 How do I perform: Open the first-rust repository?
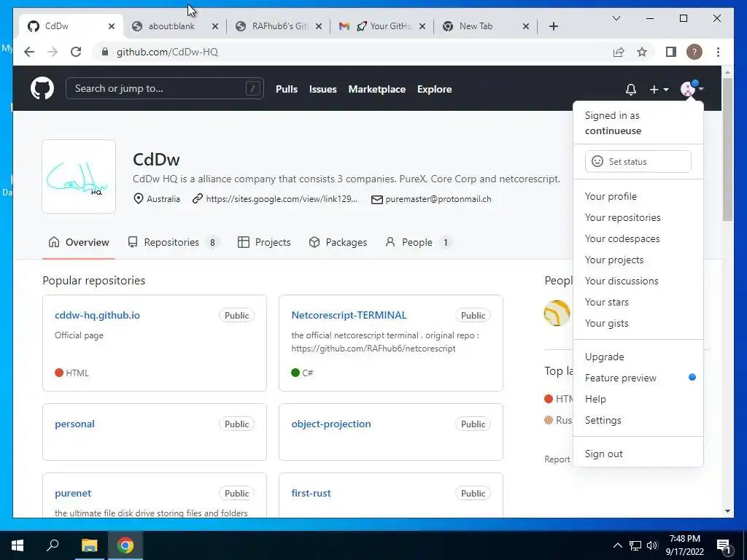click(311, 494)
